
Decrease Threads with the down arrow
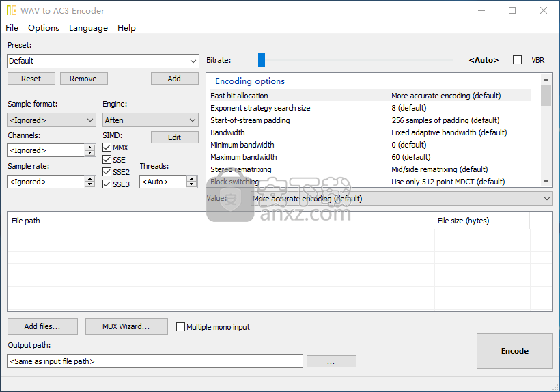192,185
